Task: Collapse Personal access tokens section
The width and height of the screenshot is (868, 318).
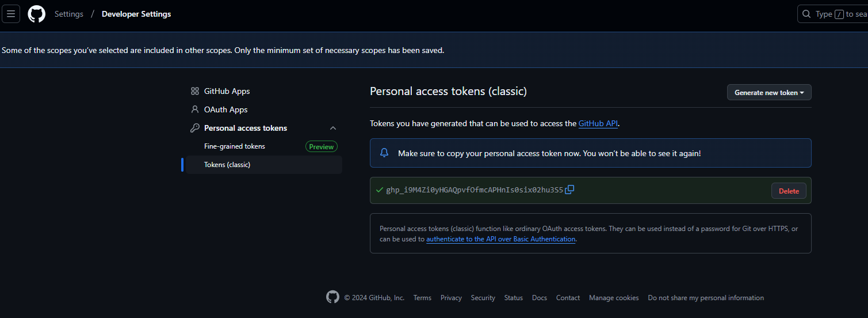Action: pos(332,128)
